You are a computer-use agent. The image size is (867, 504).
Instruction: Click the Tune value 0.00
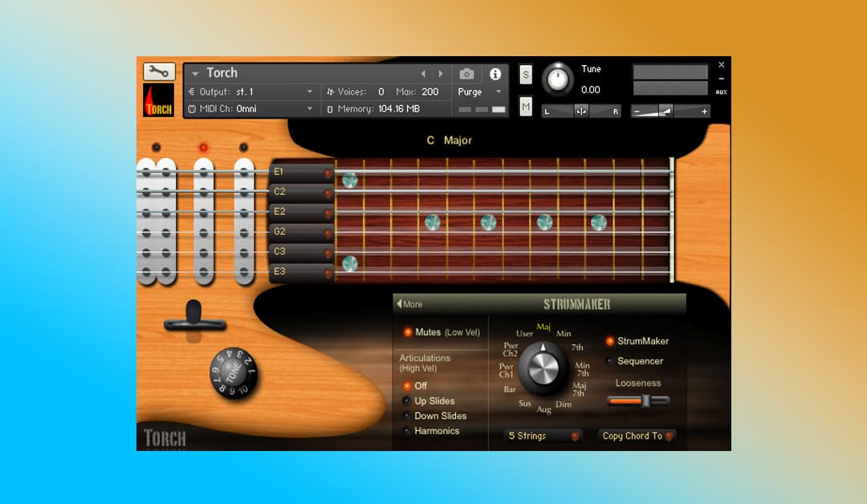pyautogui.click(x=591, y=90)
